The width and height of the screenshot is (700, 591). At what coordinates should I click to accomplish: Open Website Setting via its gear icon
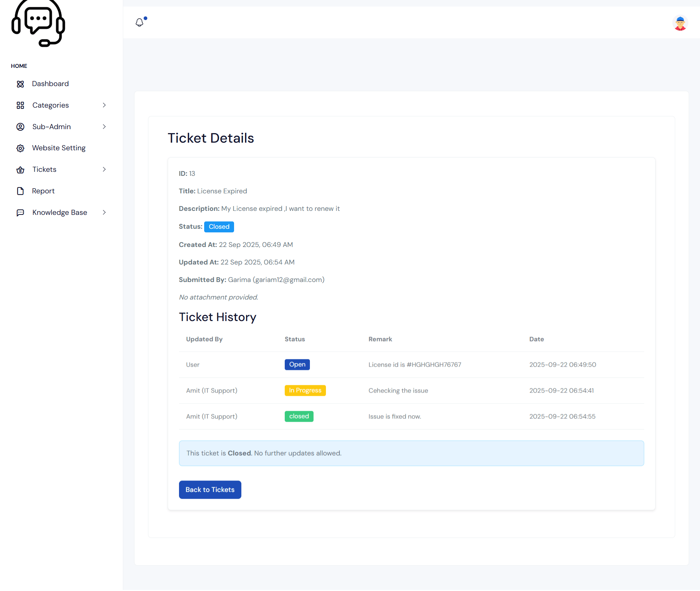[20, 148]
